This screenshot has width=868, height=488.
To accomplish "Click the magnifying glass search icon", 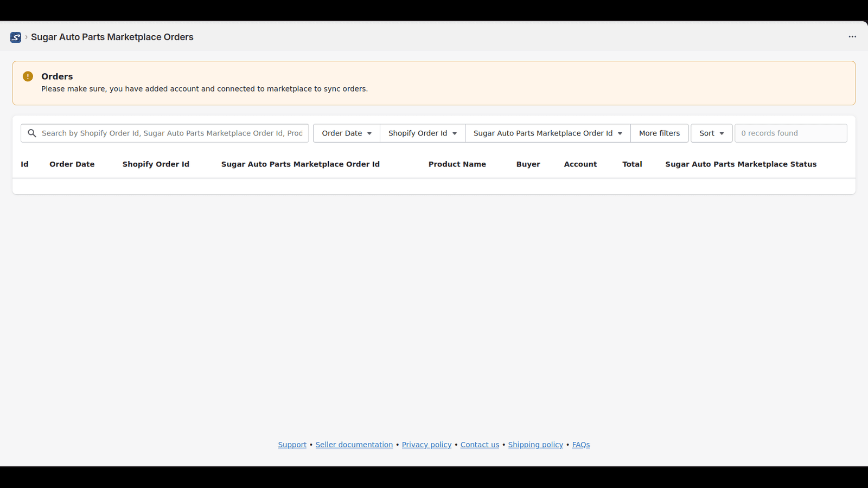I will click(x=32, y=133).
